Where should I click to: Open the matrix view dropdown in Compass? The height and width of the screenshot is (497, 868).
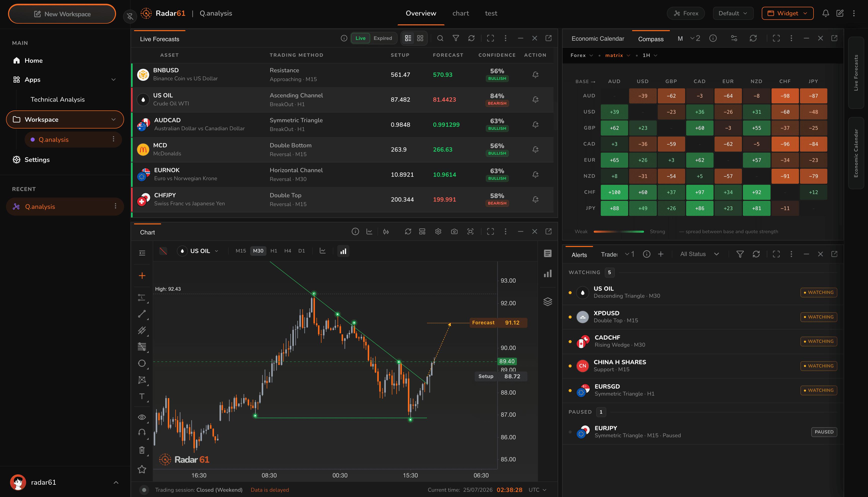click(x=618, y=55)
